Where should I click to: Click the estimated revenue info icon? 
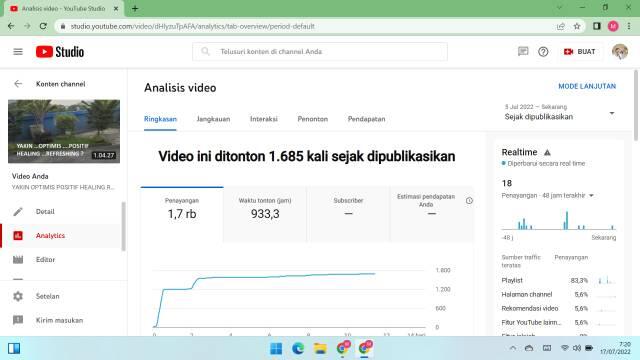pos(469,200)
